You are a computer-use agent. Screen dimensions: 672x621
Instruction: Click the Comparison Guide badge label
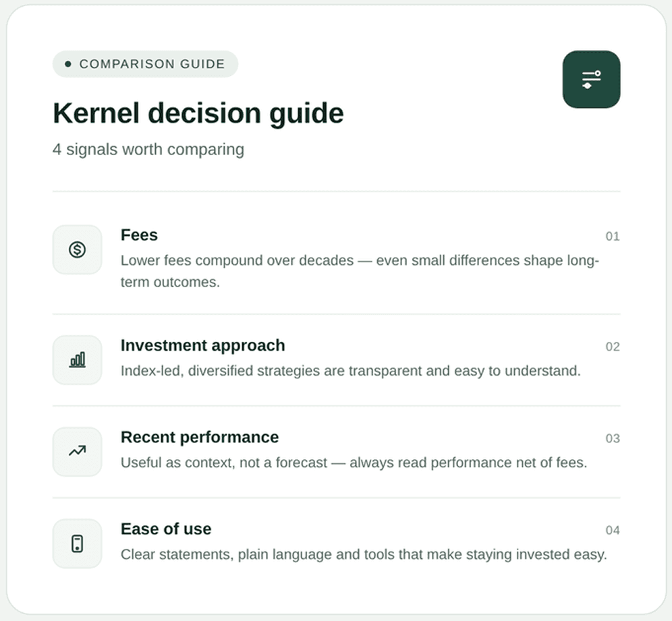(x=152, y=64)
